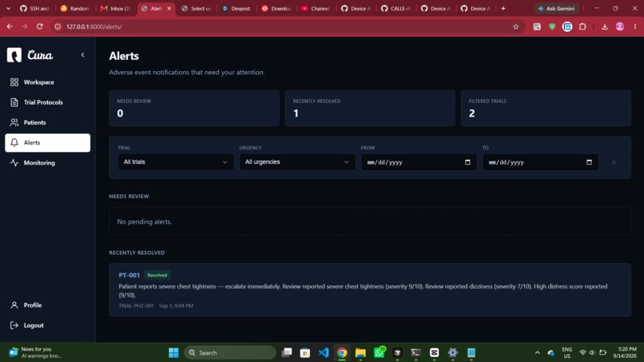Open the Monitoring page
This screenshot has height=362, width=644.
click(x=48, y=163)
